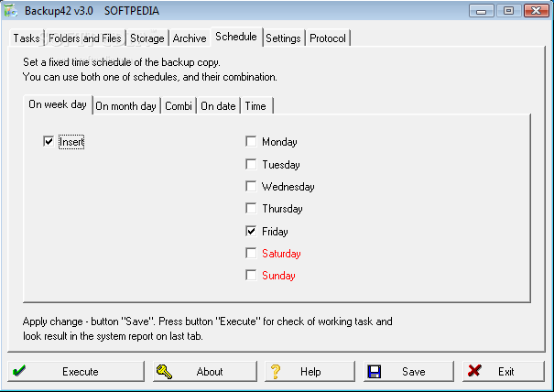Close the Backup42 window
This screenshot has height=392, width=554.
click(536, 11)
